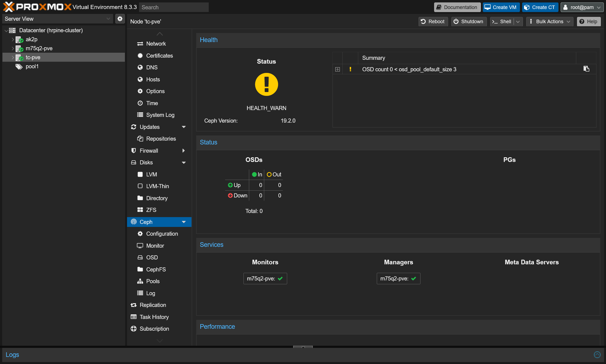
Task: Click the LVM-Thin outline square icon
Action: coord(140,186)
